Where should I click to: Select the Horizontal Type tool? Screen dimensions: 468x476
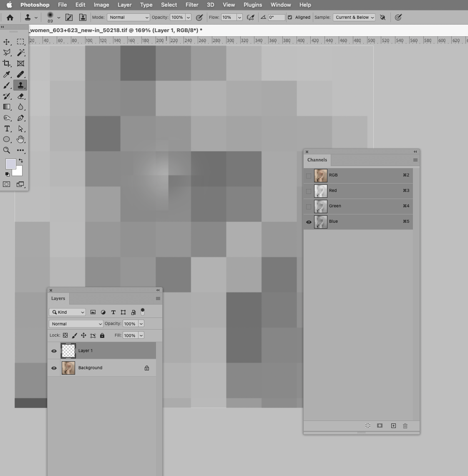pyautogui.click(x=7, y=129)
